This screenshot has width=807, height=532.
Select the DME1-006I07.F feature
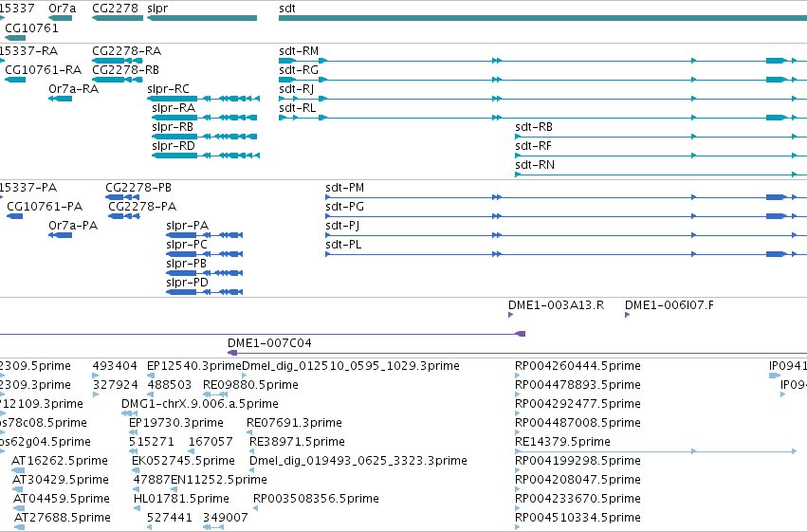point(628,315)
